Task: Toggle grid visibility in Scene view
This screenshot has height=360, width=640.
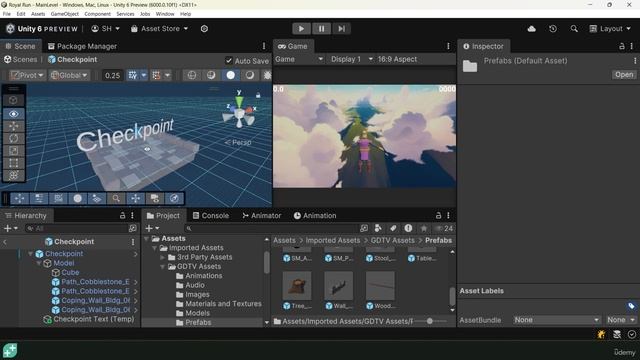Action: pyautogui.click(x=133, y=75)
